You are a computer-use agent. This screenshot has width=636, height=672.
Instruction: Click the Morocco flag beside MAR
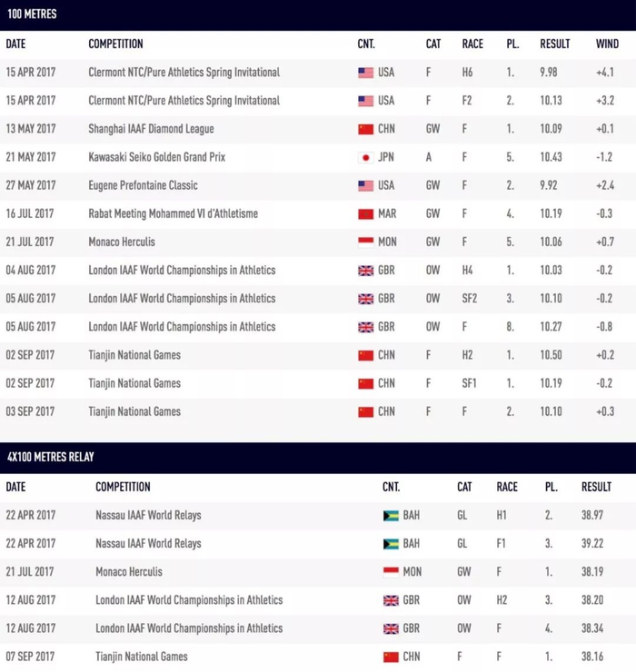365,213
